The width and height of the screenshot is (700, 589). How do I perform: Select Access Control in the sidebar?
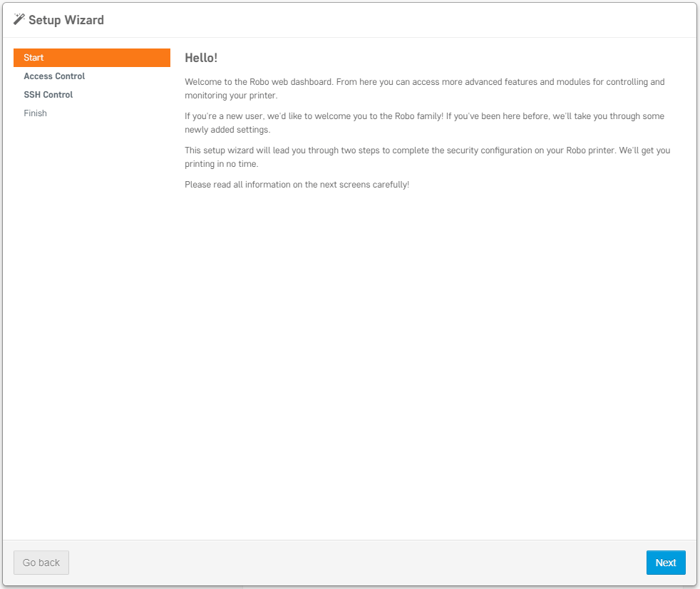(x=54, y=76)
